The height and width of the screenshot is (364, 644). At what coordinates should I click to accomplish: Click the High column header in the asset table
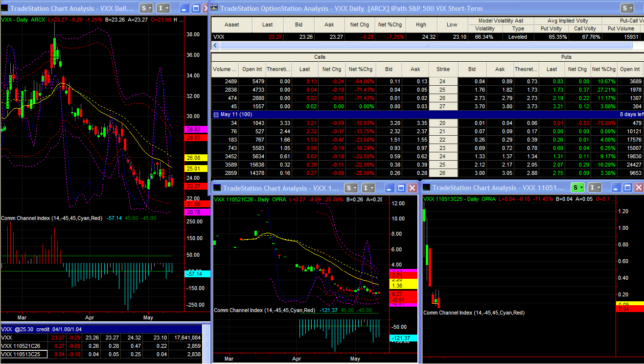coord(421,24)
